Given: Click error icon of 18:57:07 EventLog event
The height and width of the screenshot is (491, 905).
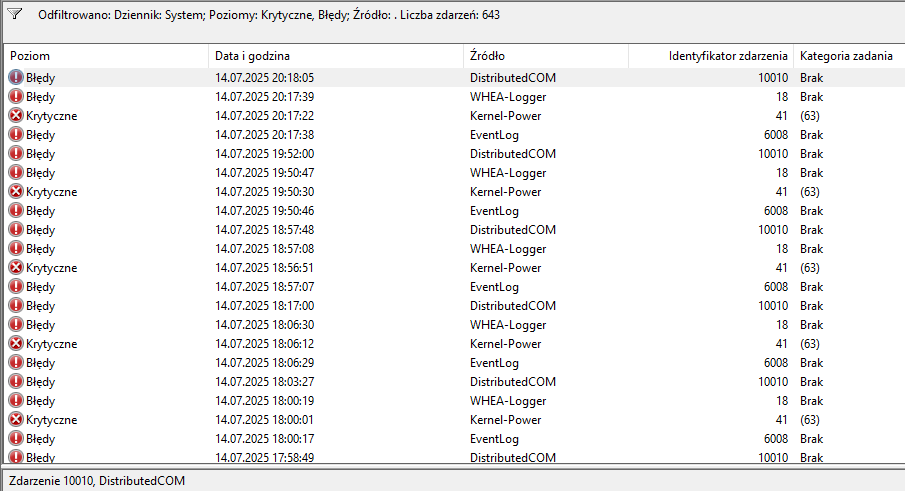Looking at the screenshot, I should point(16,287).
